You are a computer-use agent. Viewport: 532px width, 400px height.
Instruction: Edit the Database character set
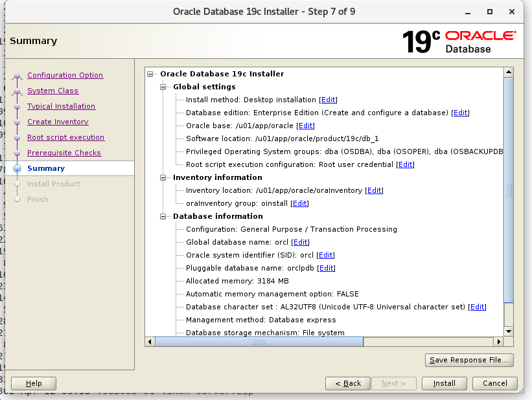pos(478,307)
